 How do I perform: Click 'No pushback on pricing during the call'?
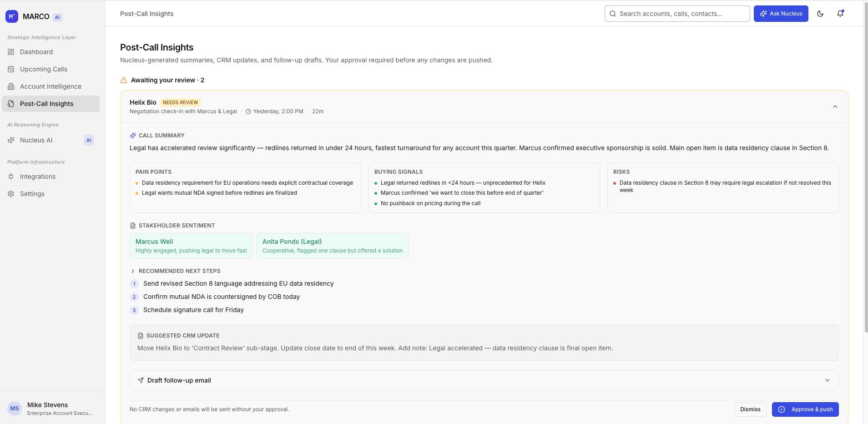tap(430, 203)
